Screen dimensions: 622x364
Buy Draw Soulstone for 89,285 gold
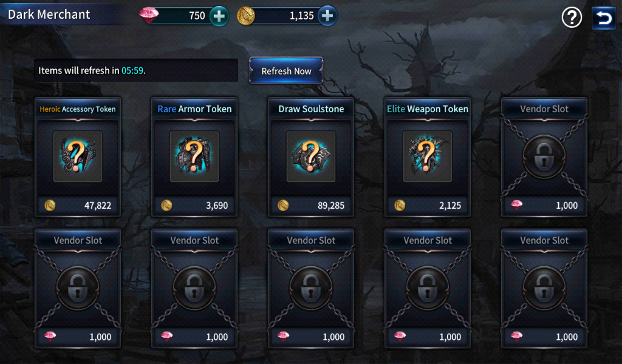(311, 205)
